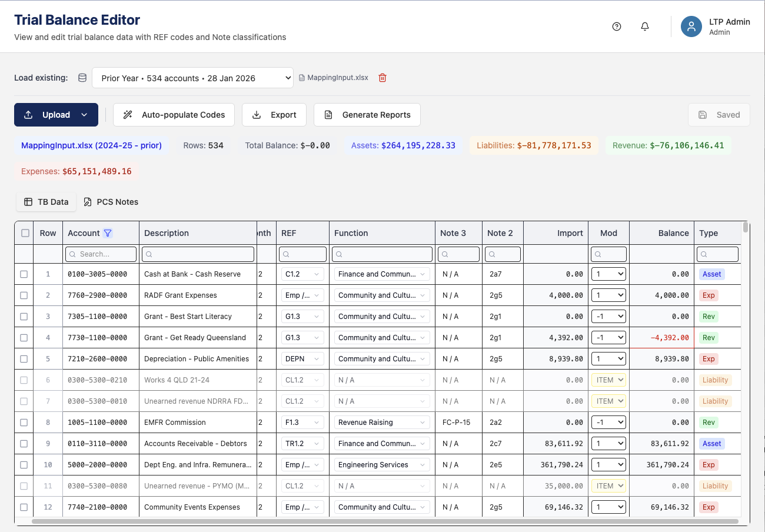Image resolution: width=765 pixels, height=532 pixels.
Task: Click the Account search input field
Action: pyautogui.click(x=101, y=254)
